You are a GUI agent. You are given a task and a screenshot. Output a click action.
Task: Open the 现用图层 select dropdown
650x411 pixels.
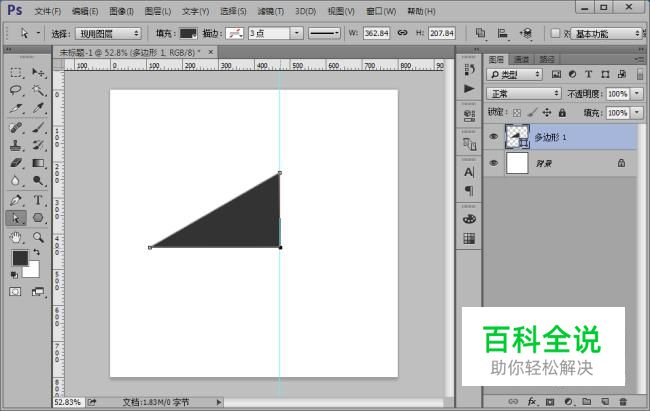pyautogui.click(x=110, y=33)
